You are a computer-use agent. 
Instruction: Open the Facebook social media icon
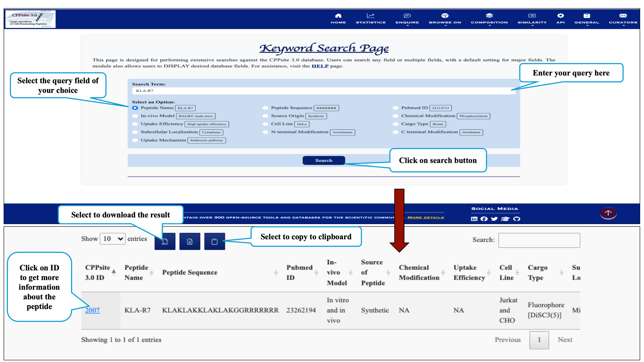[x=484, y=219]
